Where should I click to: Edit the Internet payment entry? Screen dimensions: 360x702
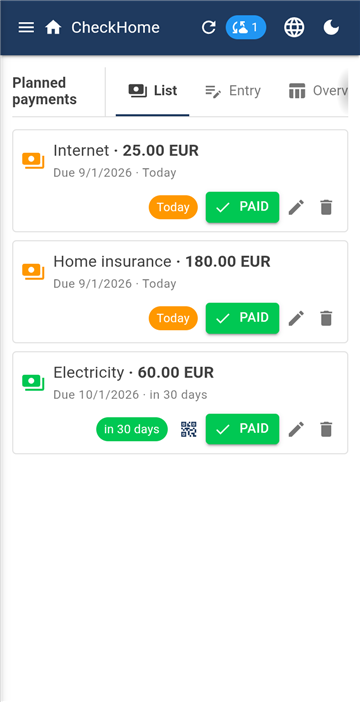pyautogui.click(x=296, y=207)
